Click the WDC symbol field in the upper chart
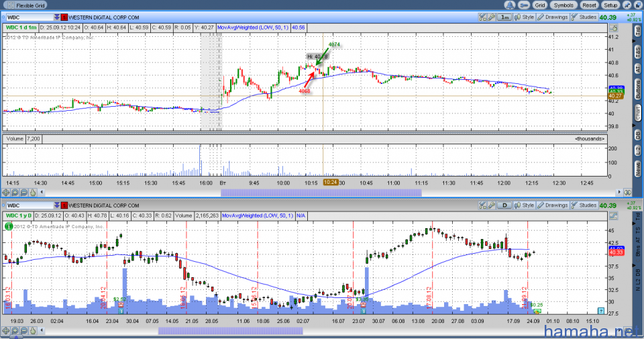Viewport: 644px width, 339px height. [30, 17]
